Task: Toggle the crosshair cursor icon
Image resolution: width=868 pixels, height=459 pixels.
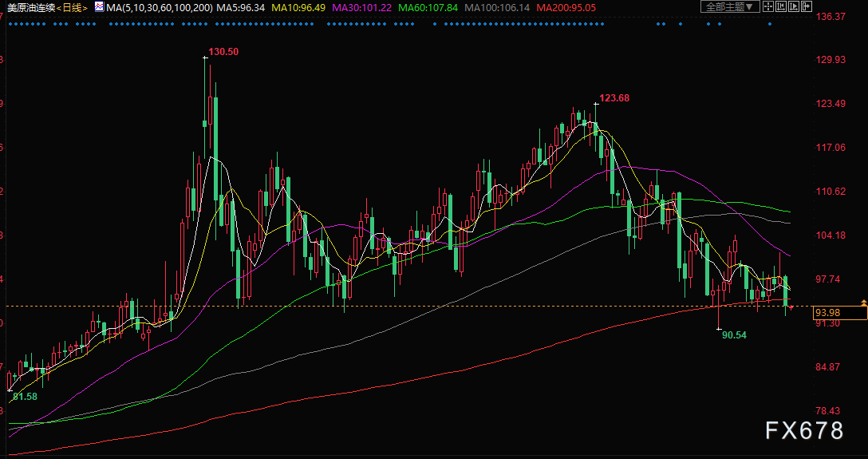Action: click(x=768, y=6)
